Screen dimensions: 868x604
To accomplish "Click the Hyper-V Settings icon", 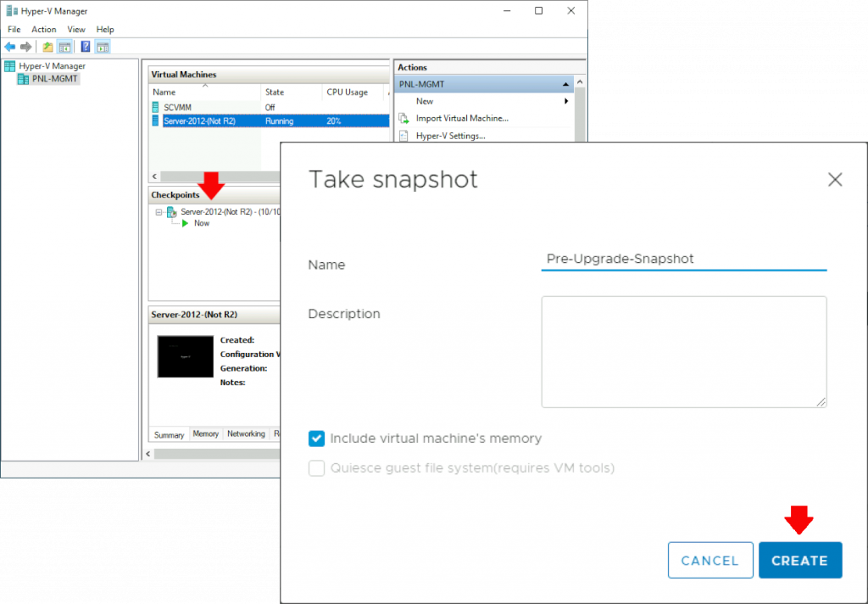I will pos(404,136).
